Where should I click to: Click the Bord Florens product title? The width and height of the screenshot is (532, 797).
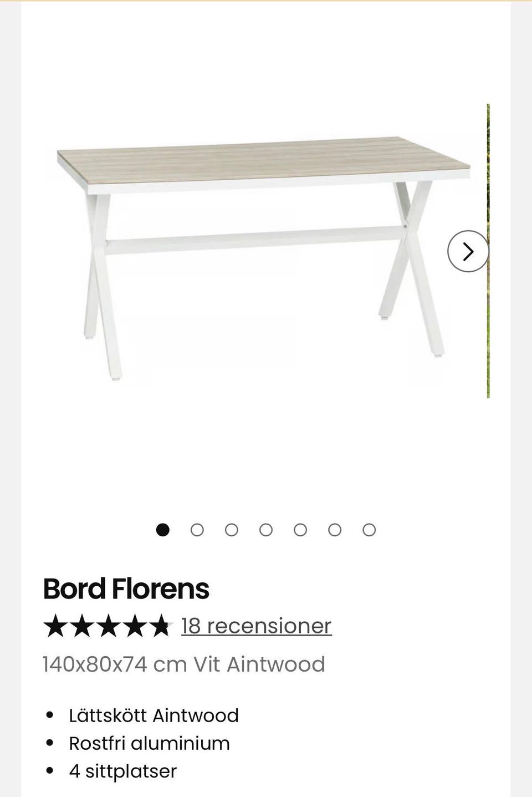tap(126, 588)
